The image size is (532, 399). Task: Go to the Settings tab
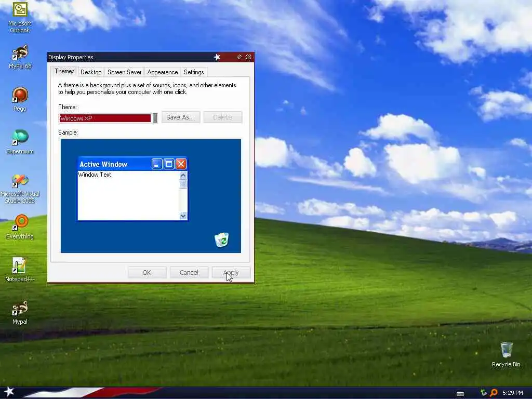coord(194,72)
